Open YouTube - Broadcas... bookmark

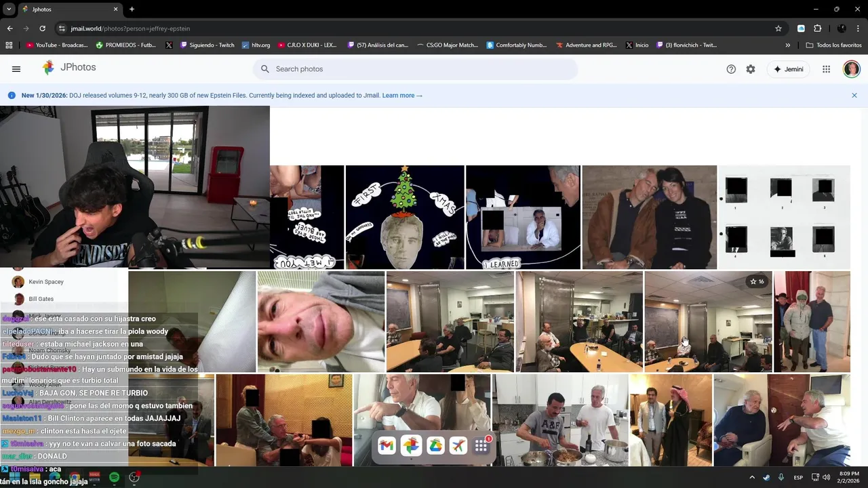56,45
